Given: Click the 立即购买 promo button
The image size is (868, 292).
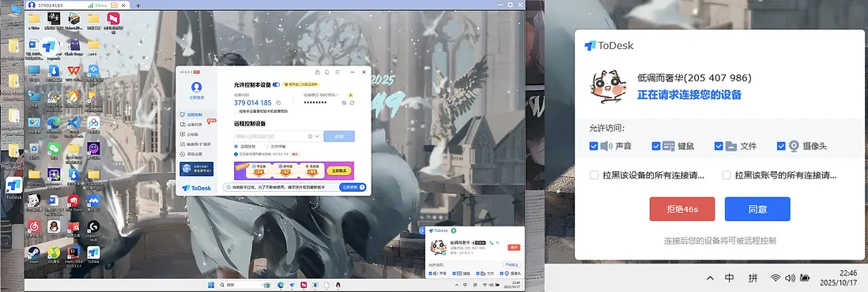Looking at the screenshot, I should point(339,171).
